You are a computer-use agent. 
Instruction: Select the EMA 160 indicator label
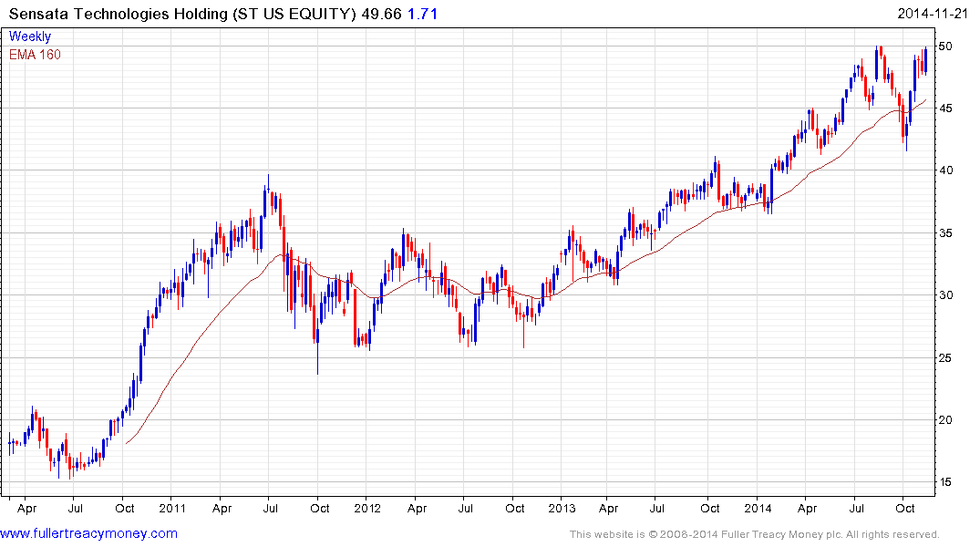coord(35,54)
